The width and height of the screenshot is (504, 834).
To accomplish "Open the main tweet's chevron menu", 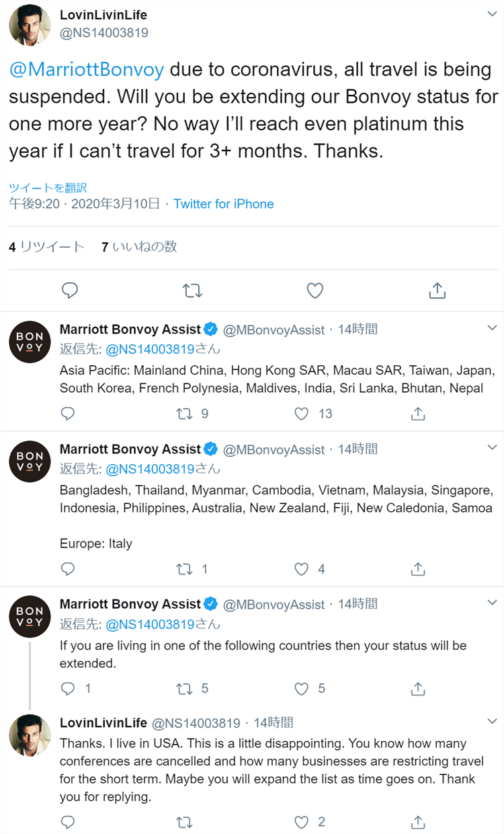I will 491,13.
